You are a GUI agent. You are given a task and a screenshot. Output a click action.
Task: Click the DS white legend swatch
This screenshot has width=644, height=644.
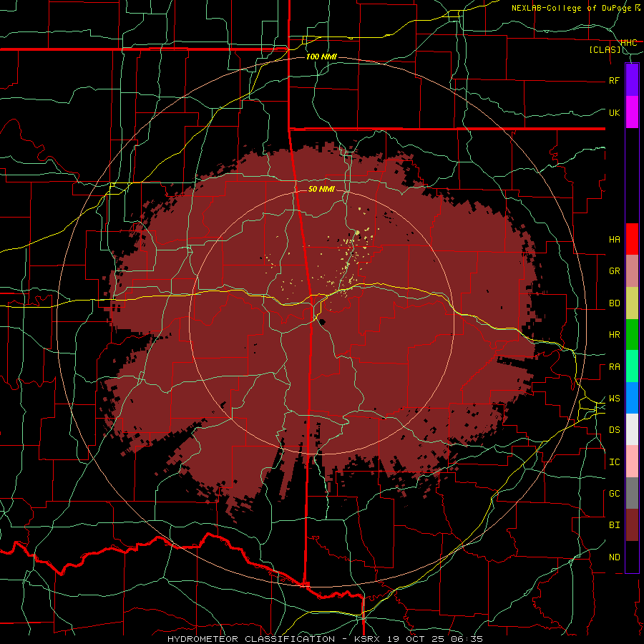632,429
